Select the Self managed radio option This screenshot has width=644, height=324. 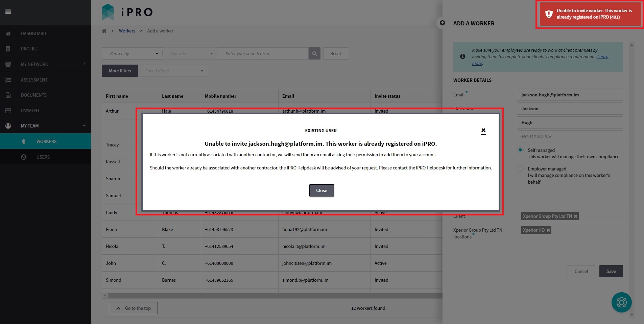[520, 150]
